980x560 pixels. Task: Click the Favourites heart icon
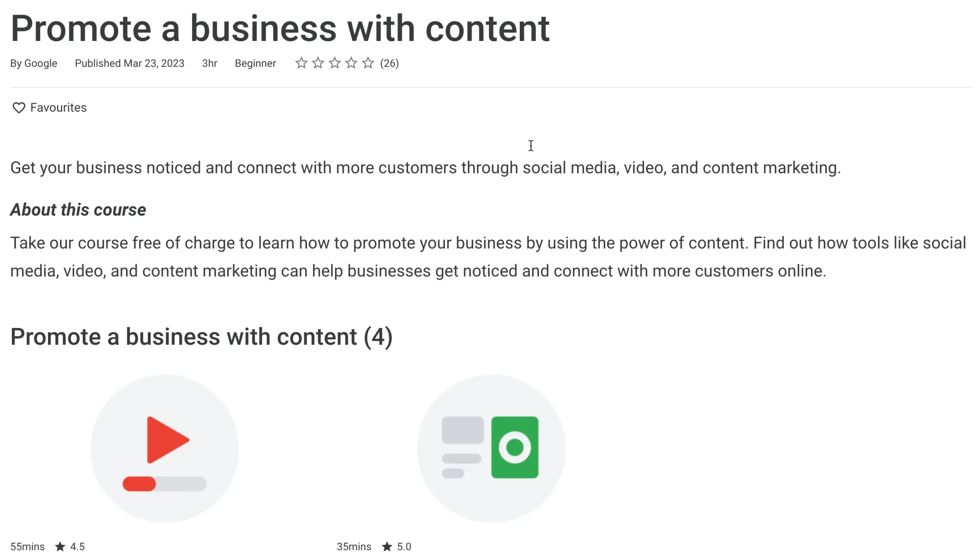click(18, 108)
